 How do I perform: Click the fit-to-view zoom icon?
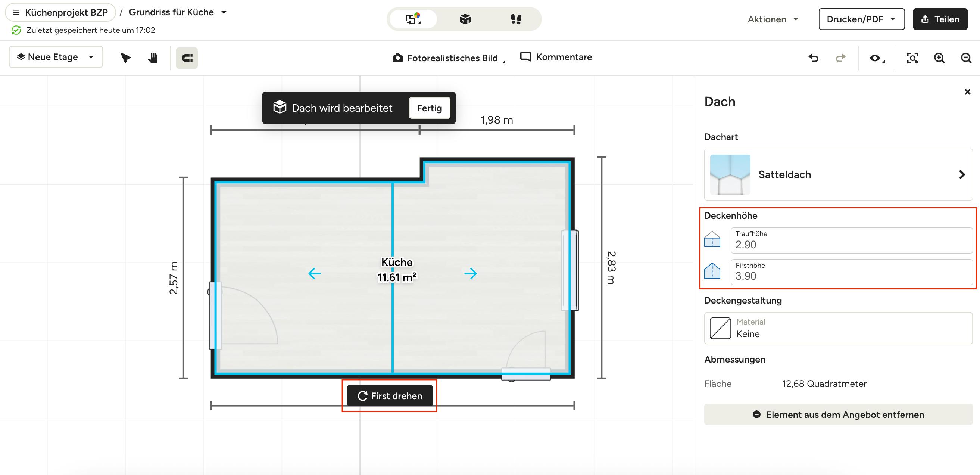point(912,58)
